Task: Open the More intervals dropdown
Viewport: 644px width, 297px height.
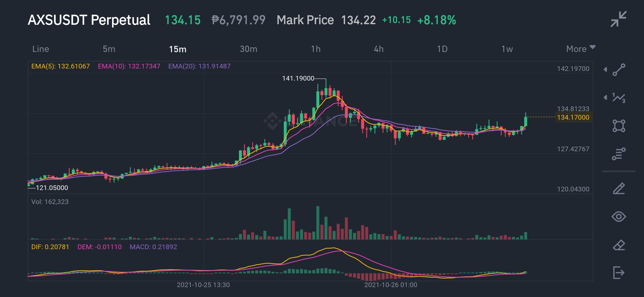Action: pyautogui.click(x=581, y=49)
